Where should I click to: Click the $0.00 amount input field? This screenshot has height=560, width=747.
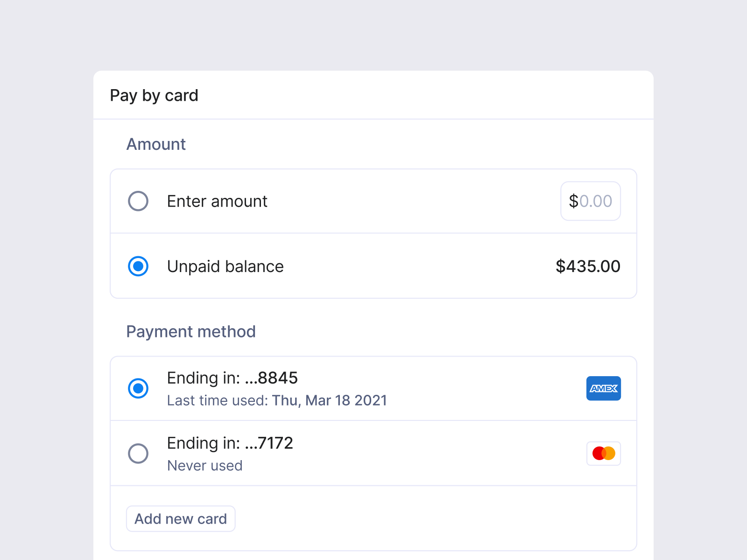click(590, 201)
